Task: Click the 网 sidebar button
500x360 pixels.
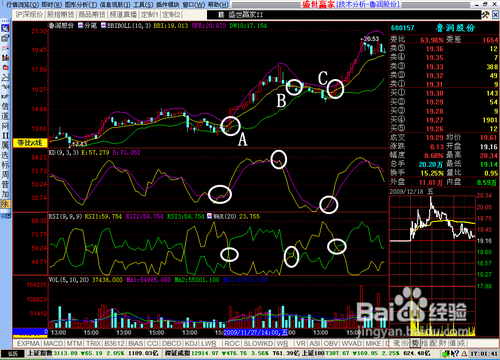Action: click(5, 126)
